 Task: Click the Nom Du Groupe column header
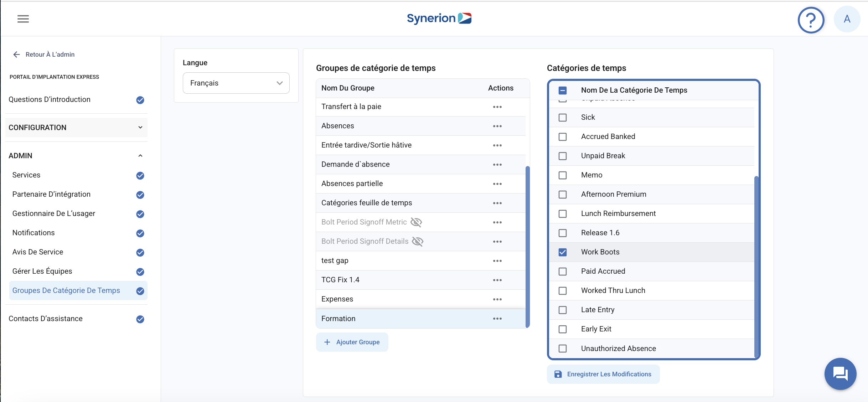[x=348, y=88]
